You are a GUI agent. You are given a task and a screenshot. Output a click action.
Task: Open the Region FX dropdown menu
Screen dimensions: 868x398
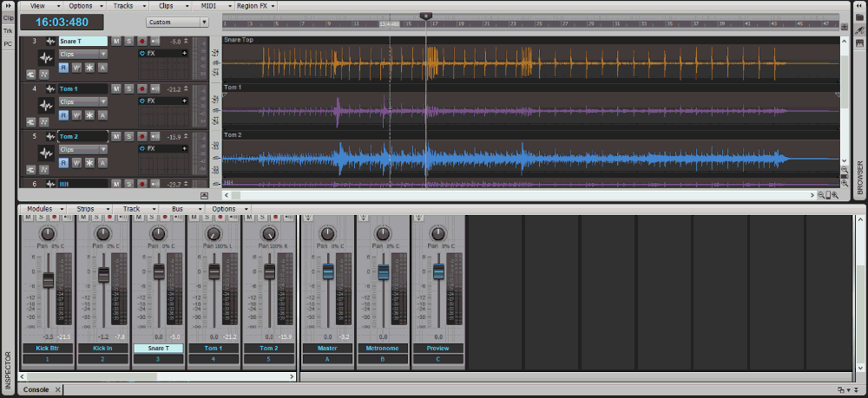pos(256,5)
